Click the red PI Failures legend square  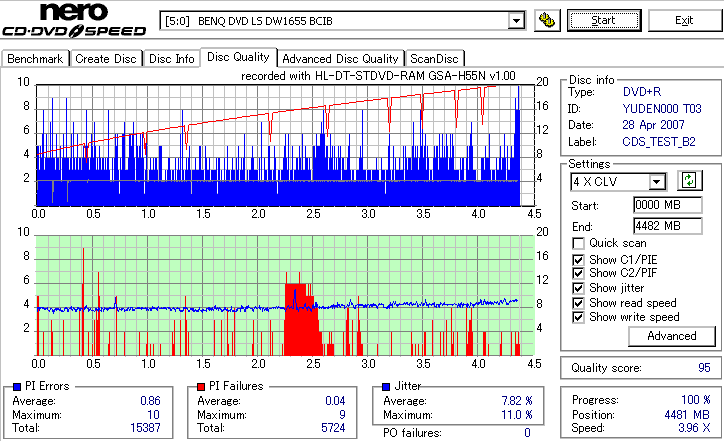point(201,387)
